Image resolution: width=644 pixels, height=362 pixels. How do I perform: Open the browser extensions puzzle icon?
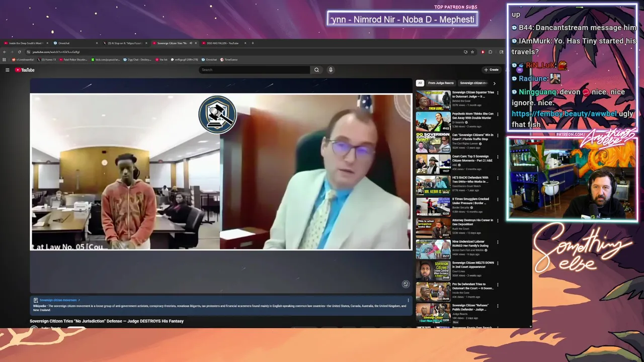tap(491, 52)
